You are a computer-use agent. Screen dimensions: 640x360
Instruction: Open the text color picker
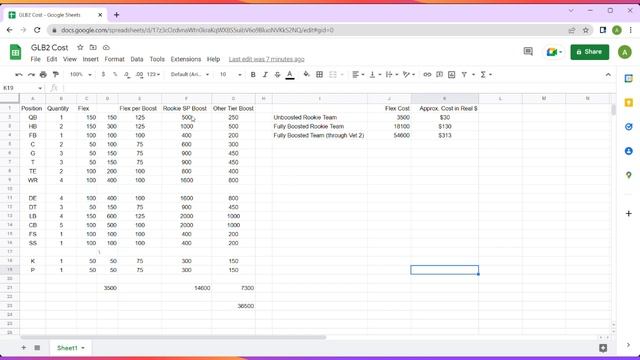coord(290,75)
